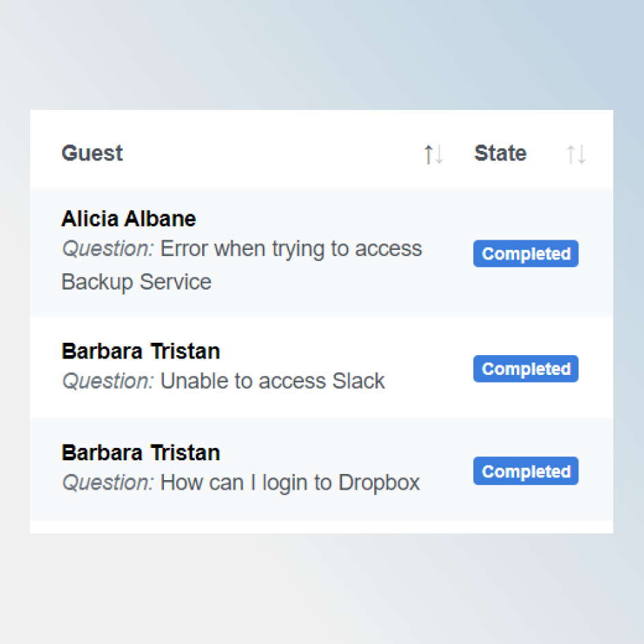Click the 'Backup Service' text line
Screen dimensions: 644x644
[137, 281]
